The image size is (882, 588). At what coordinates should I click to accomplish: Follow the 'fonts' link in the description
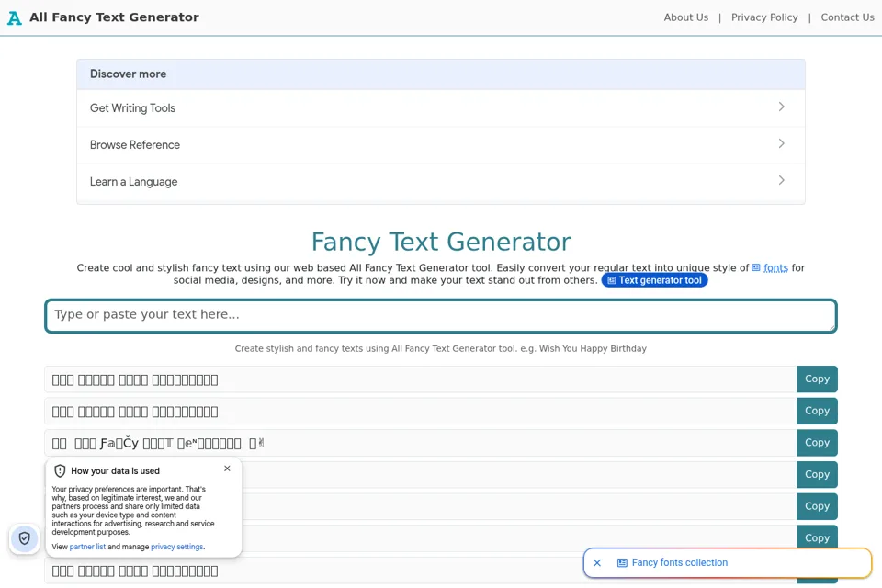pyautogui.click(x=775, y=268)
